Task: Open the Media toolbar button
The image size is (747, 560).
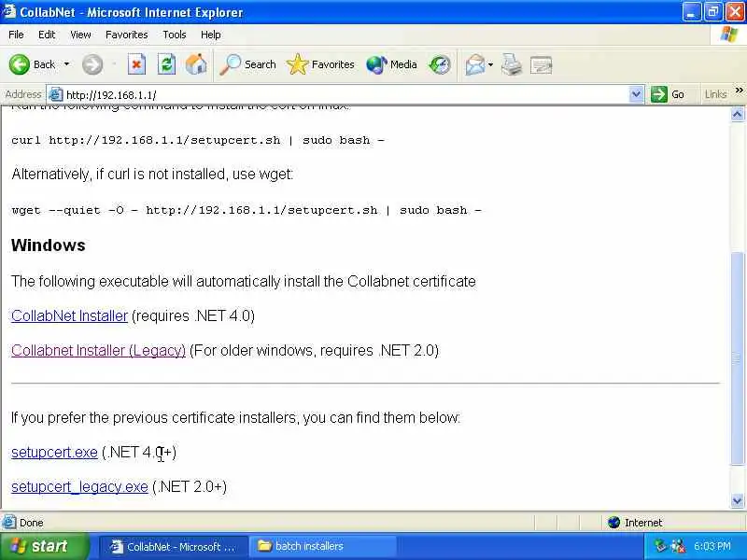Action: click(391, 64)
